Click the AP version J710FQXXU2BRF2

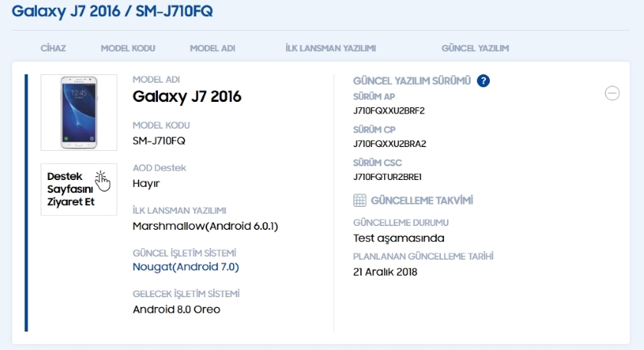(389, 111)
